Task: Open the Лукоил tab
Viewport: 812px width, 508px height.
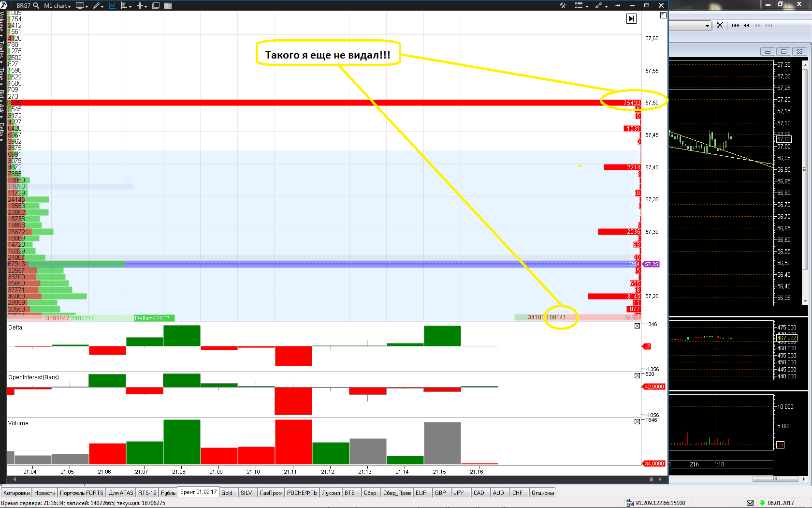Action: tap(331, 493)
